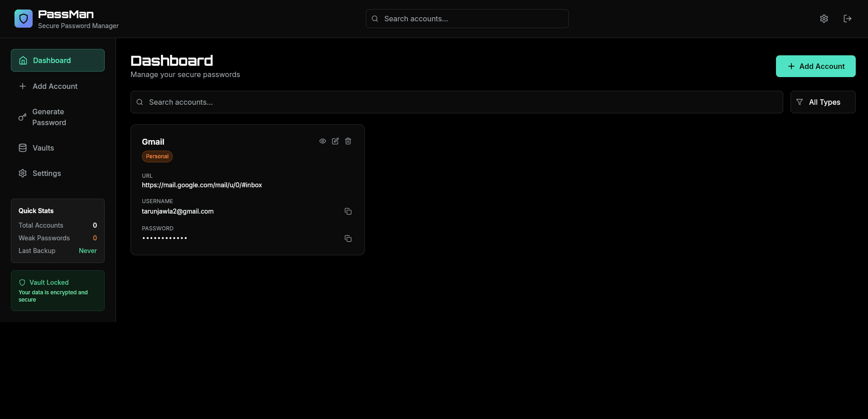Open the All Types filter dropdown
Screen dimensions: 868x419
[822, 102]
